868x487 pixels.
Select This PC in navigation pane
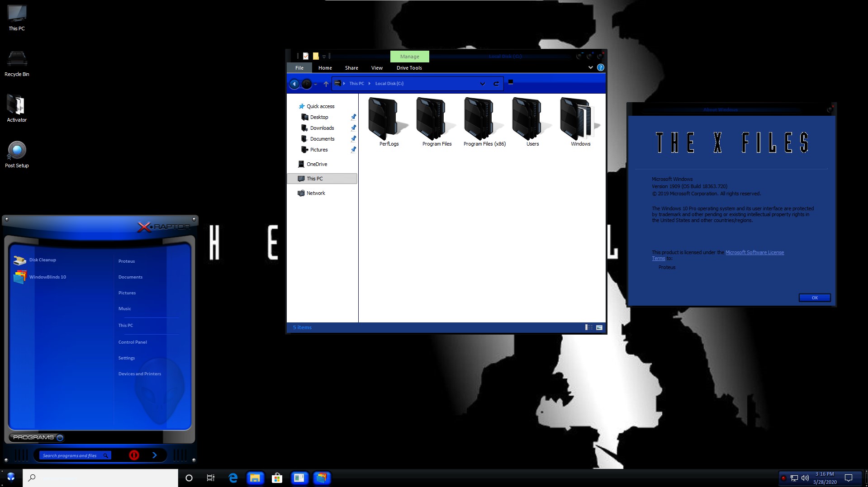(x=322, y=179)
